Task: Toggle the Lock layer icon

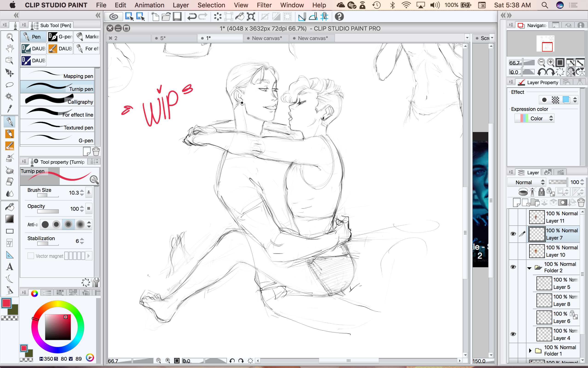Action: tap(541, 192)
